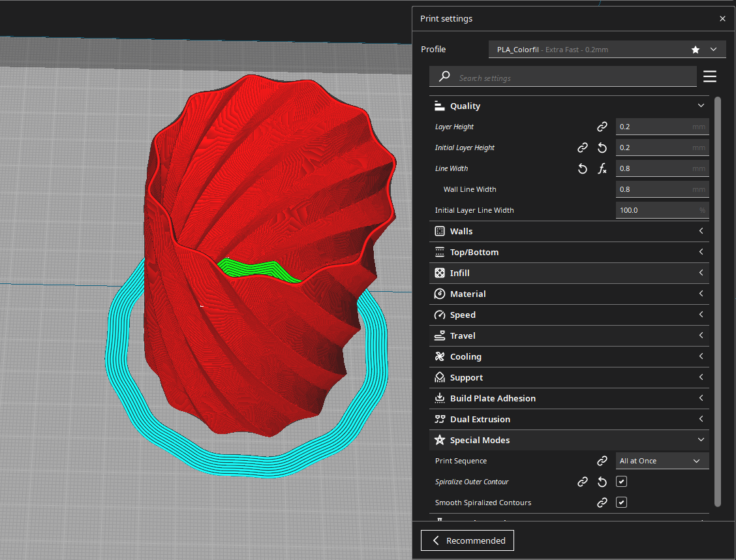
Task: Switch back to Recommended settings
Action: [x=467, y=540]
